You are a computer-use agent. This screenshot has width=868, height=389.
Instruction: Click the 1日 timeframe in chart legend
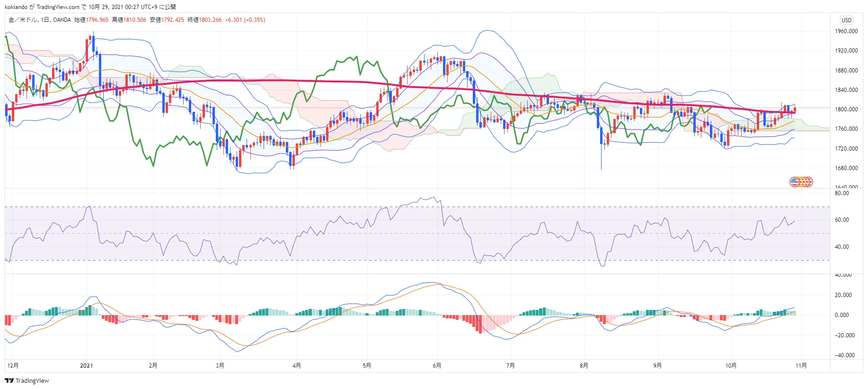[x=45, y=20]
